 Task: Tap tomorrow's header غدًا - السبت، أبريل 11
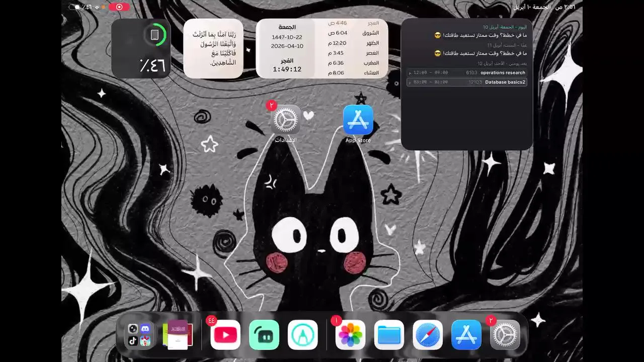(507, 45)
